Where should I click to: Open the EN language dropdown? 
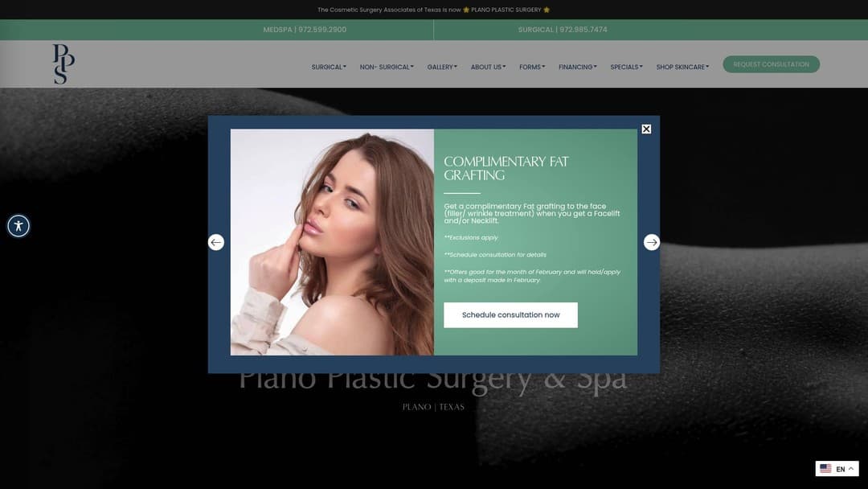click(838, 468)
